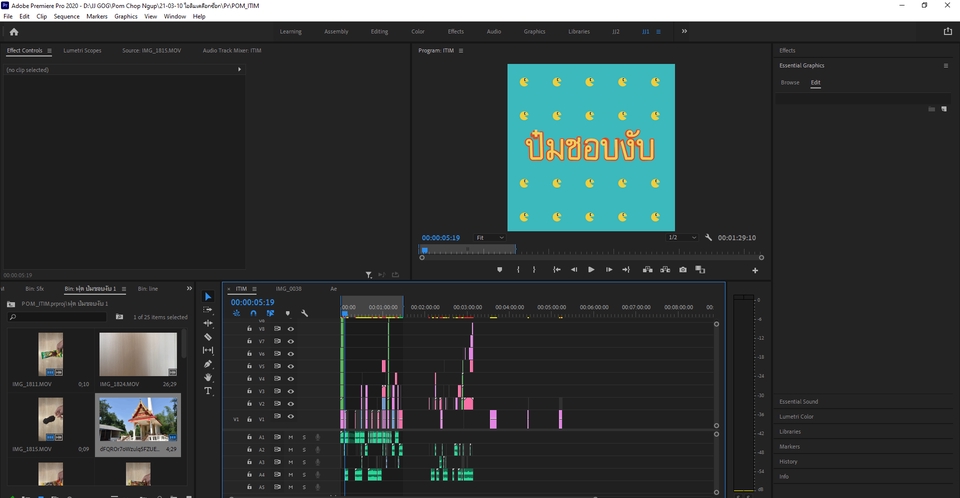Select the Pen tool
This screenshot has height=498, width=960.
pos(208,364)
